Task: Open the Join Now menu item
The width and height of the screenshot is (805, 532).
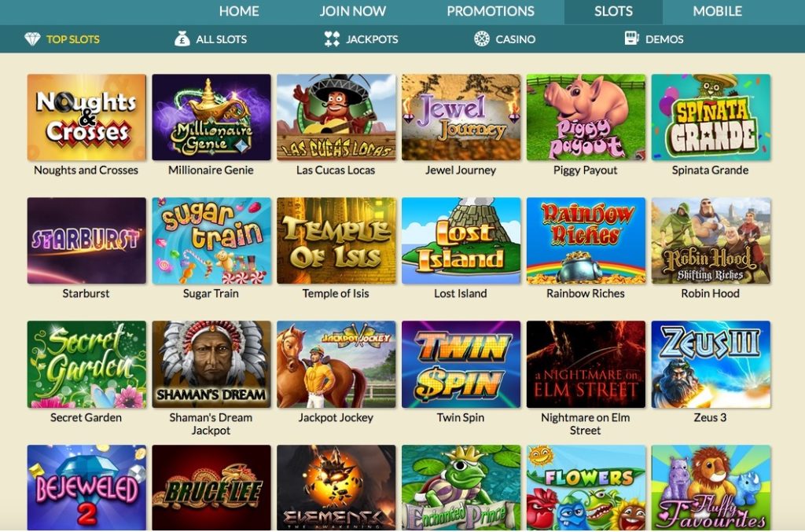Action: tap(353, 11)
